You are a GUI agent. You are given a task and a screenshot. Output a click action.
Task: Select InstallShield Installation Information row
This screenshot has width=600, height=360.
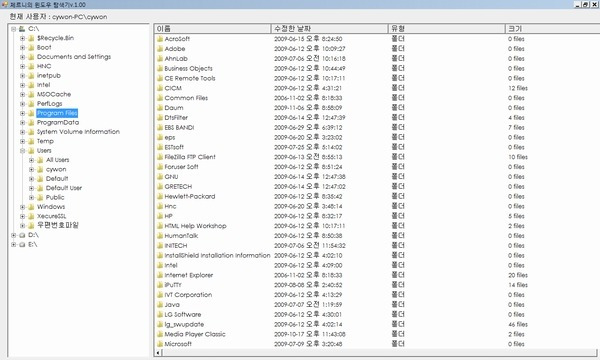pos(377,256)
